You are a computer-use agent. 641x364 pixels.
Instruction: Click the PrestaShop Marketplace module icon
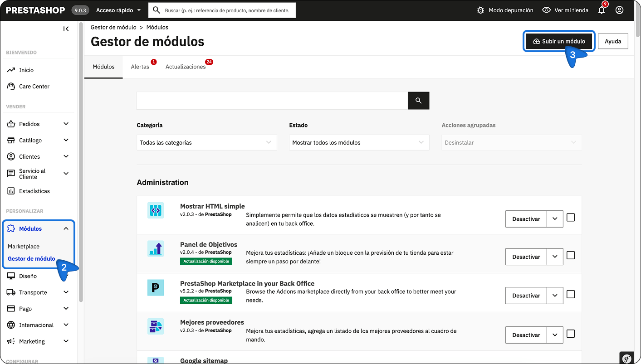point(156,287)
